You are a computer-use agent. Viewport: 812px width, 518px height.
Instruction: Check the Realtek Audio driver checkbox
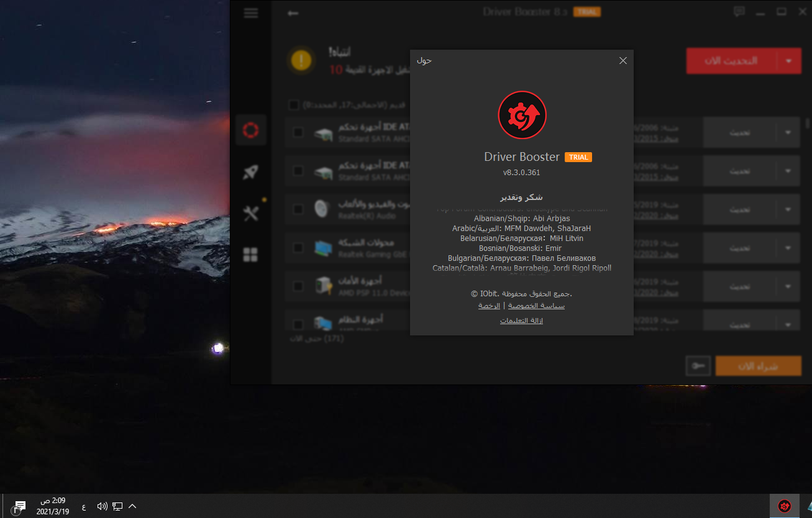click(298, 209)
